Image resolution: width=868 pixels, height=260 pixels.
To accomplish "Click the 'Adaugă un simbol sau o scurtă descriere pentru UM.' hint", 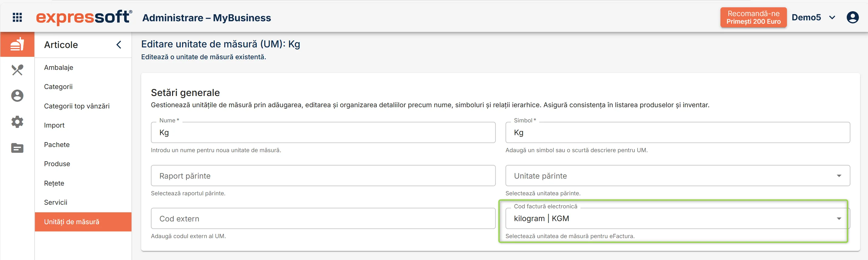I will click(x=577, y=150).
